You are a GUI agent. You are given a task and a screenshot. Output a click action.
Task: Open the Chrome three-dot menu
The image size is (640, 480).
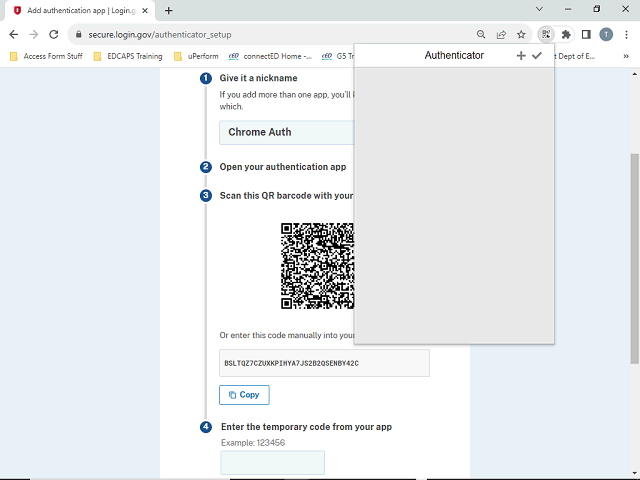point(626,34)
